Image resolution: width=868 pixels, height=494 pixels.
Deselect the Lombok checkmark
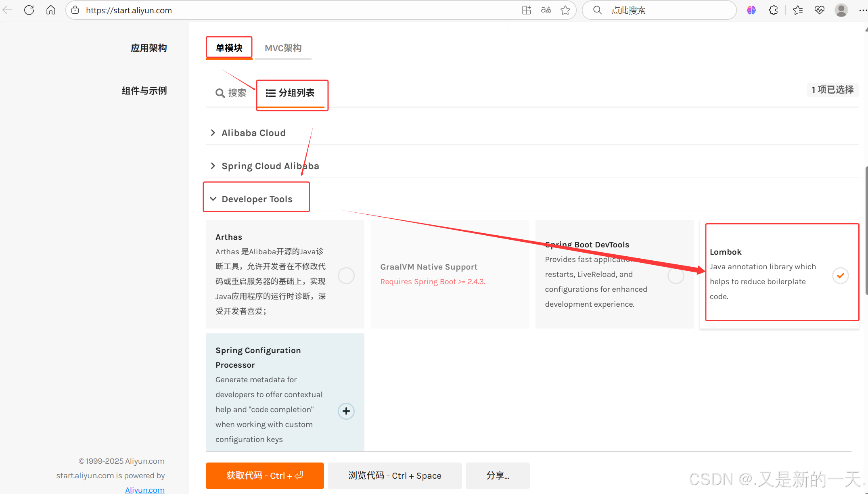tap(841, 276)
